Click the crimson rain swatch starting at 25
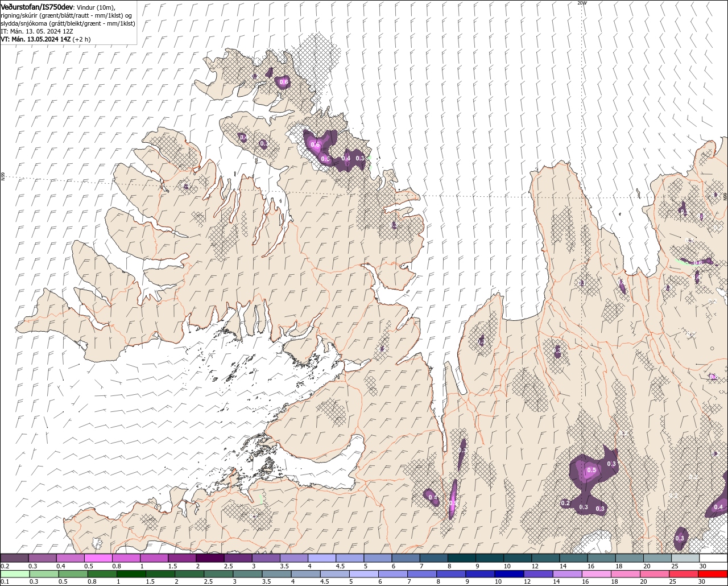 [x=683, y=574]
